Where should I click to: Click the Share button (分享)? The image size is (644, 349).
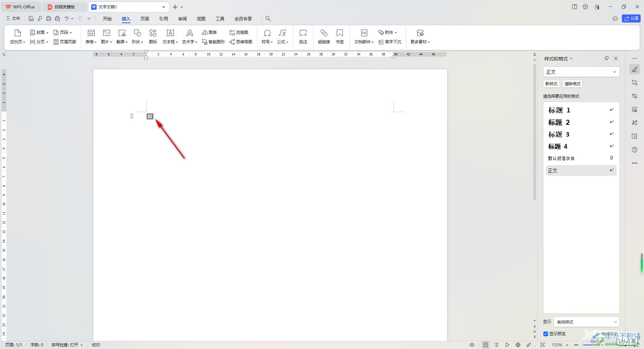point(631,18)
